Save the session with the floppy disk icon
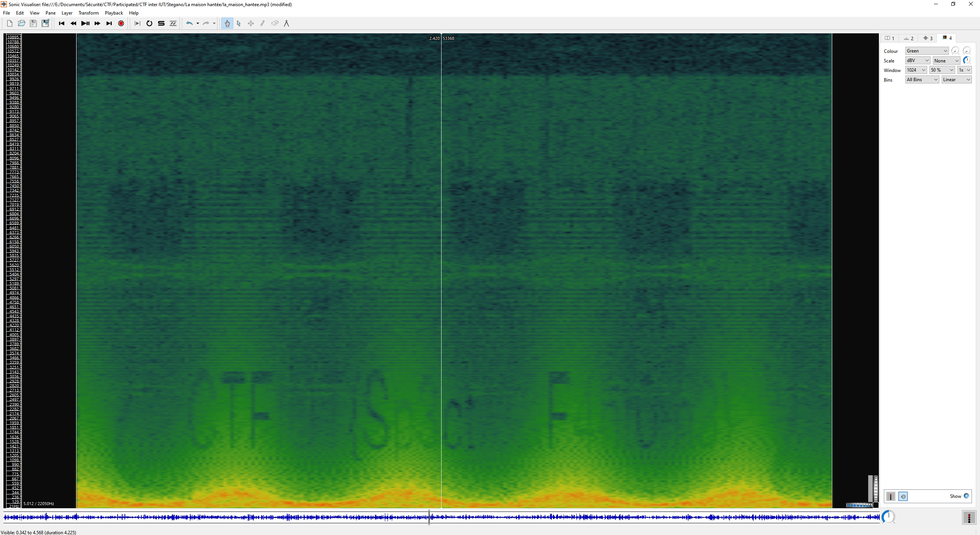Image resolution: width=980 pixels, height=535 pixels. point(33,23)
